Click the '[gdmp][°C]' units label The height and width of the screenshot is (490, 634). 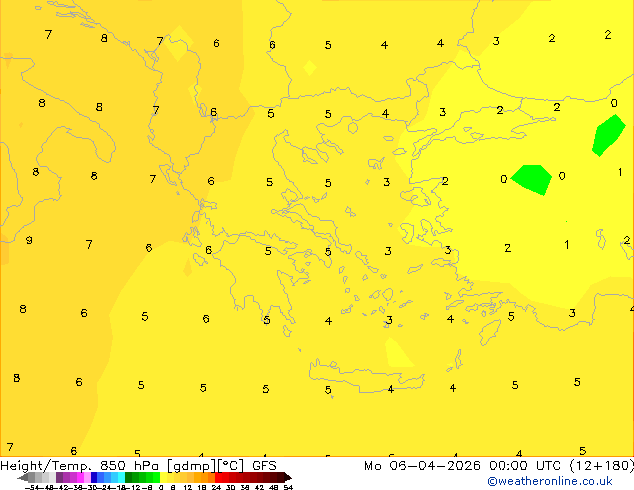pos(205,466)
